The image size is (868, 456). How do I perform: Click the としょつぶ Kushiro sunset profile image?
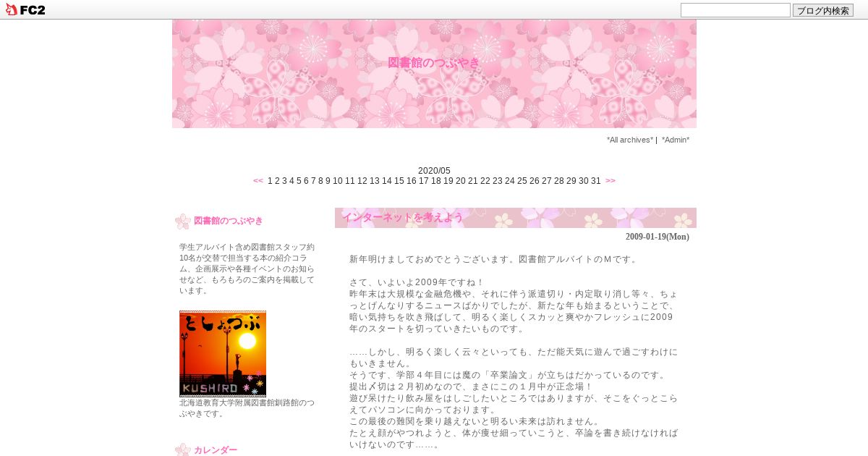point(223,354)
